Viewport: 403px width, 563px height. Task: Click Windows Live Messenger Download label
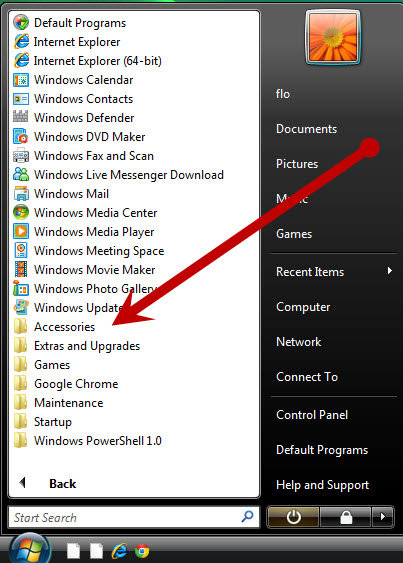pos(129,175)
